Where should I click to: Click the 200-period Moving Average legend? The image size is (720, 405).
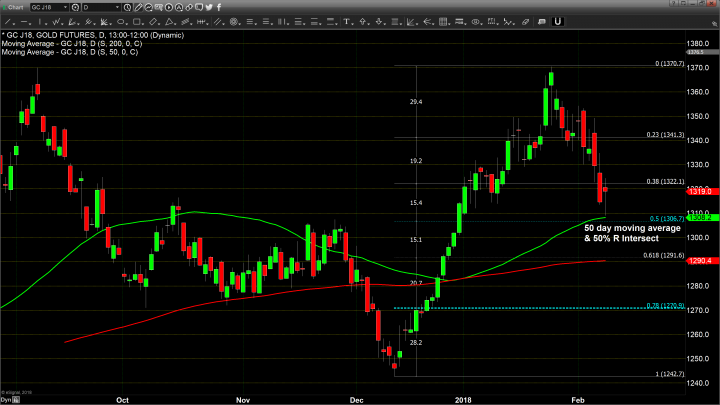72,44
